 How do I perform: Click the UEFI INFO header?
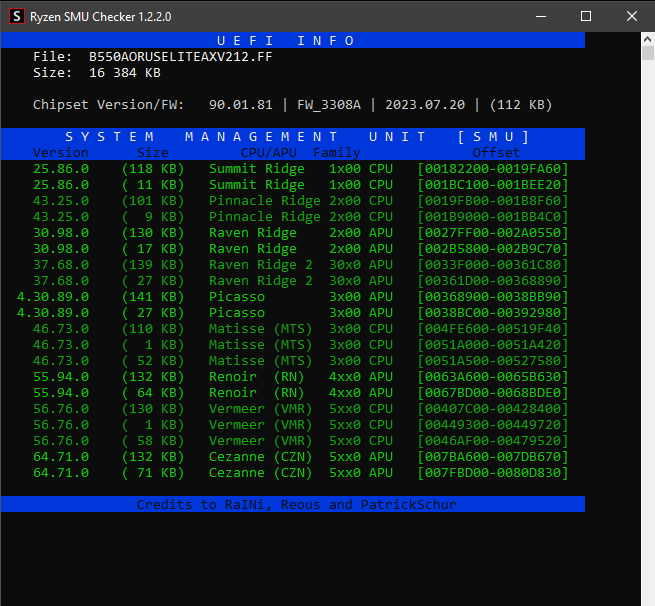coord(292,41)
